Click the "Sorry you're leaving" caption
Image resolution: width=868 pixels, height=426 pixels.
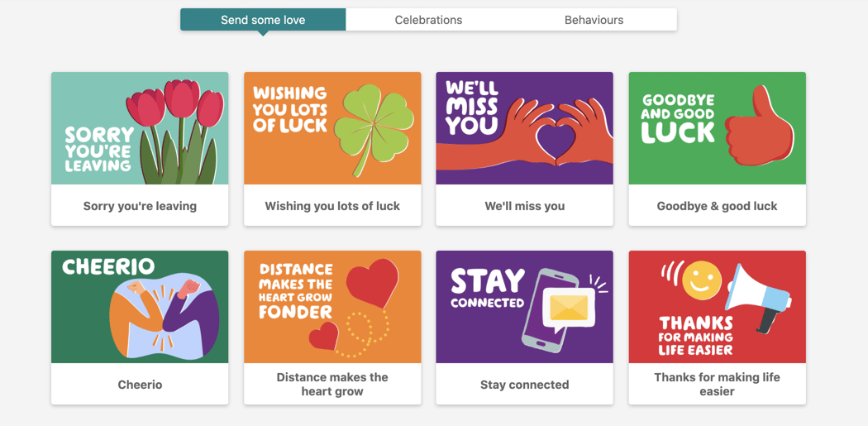point(140,206)
